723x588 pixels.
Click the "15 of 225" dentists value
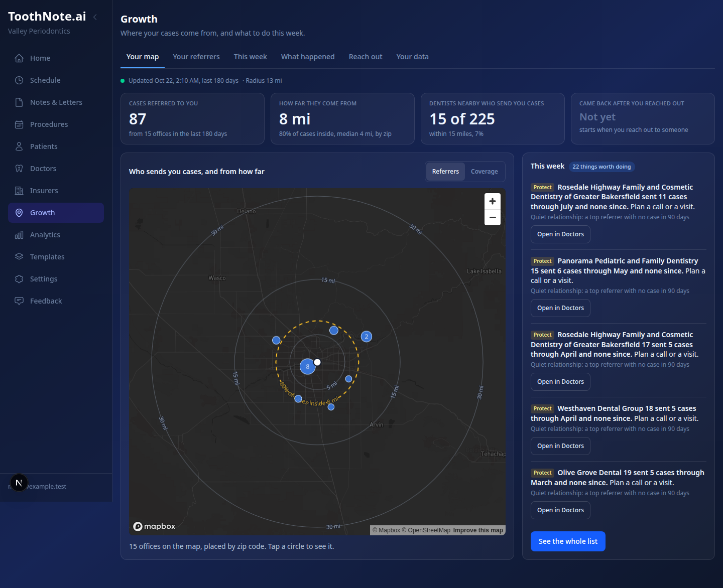tap(462, 119)
